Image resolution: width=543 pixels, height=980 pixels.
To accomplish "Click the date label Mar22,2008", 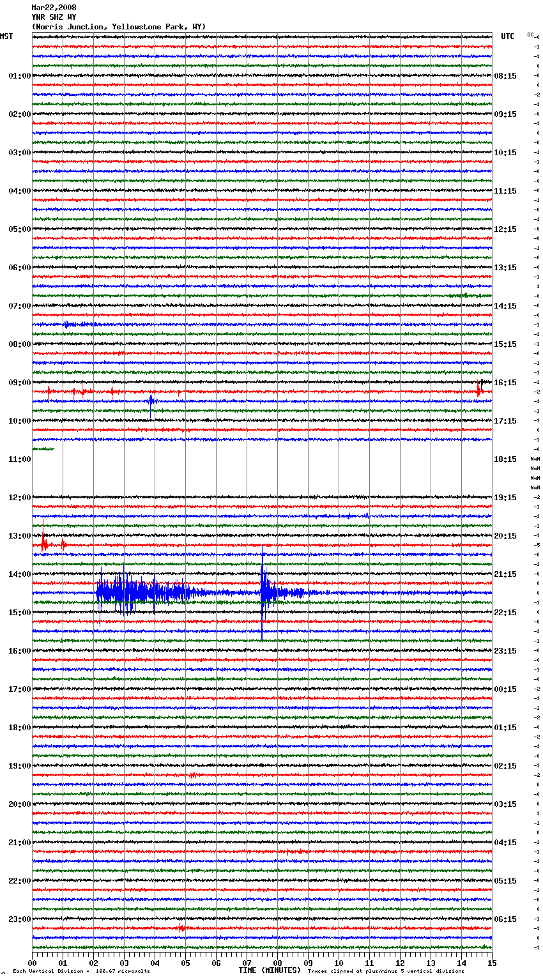I will 54,8.
